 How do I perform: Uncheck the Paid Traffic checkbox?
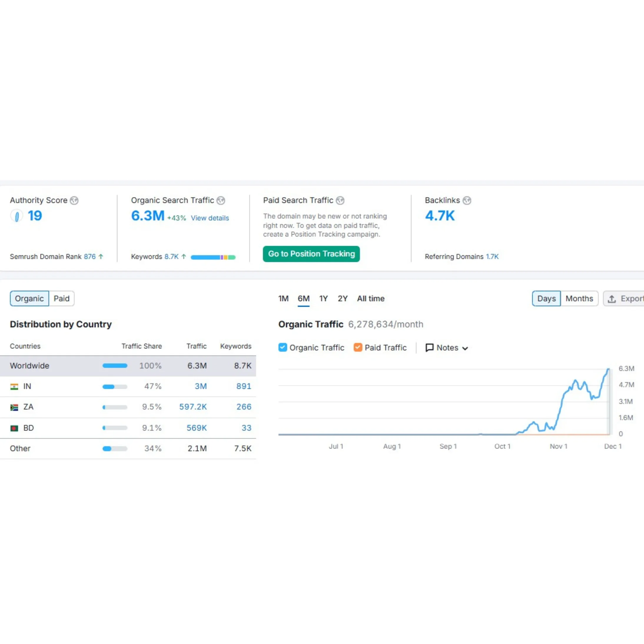point(358,347)
